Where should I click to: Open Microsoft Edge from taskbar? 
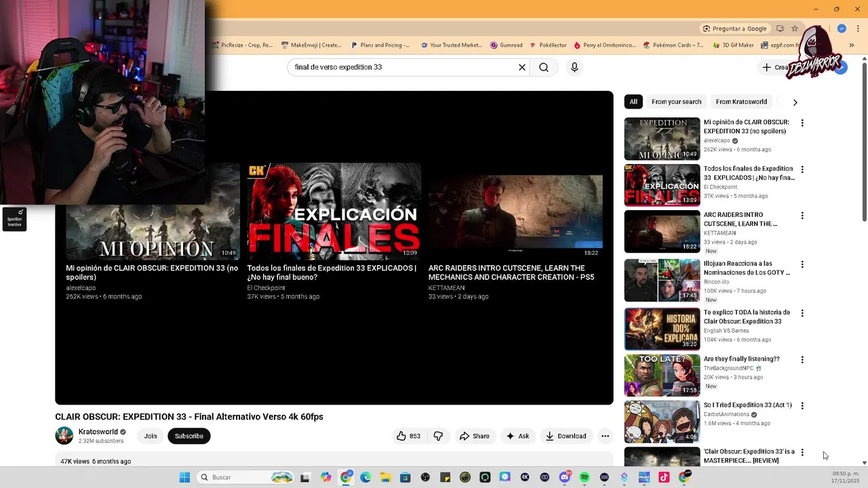click(366, 477)
